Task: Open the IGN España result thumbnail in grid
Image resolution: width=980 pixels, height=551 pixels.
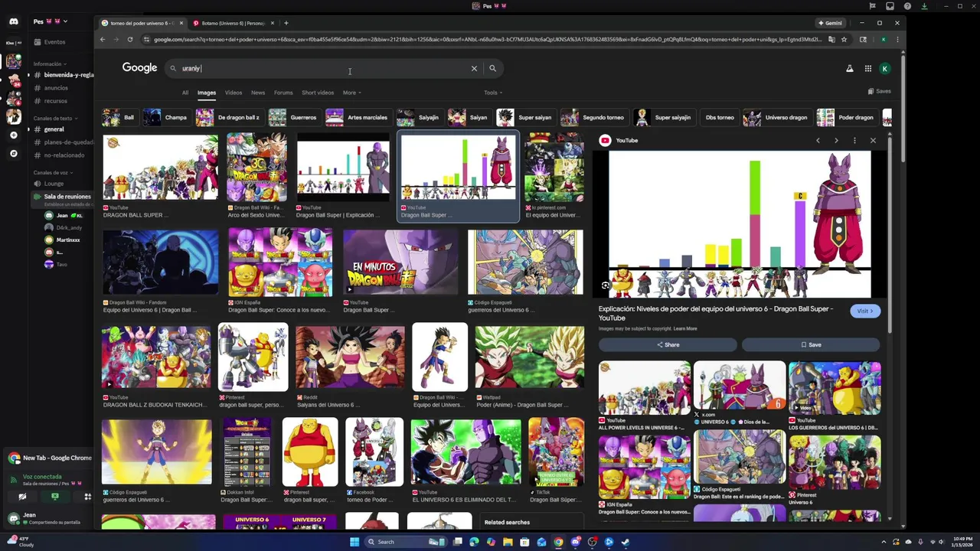Action: point(280,262)
